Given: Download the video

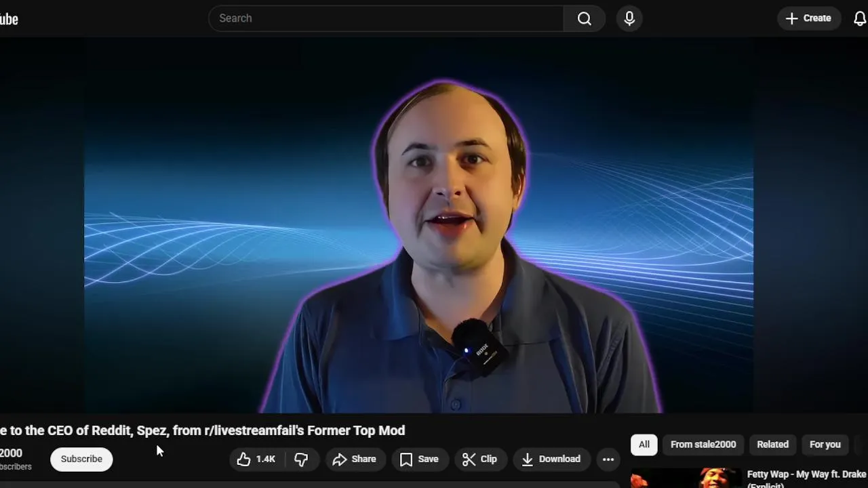Looking at the screenshot, I should [x=551, y=459].
